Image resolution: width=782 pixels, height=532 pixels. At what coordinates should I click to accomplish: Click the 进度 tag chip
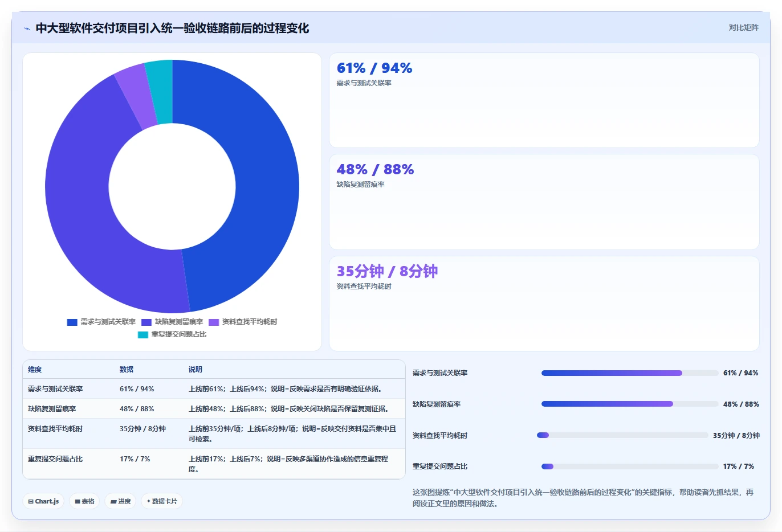coord(120,501)
